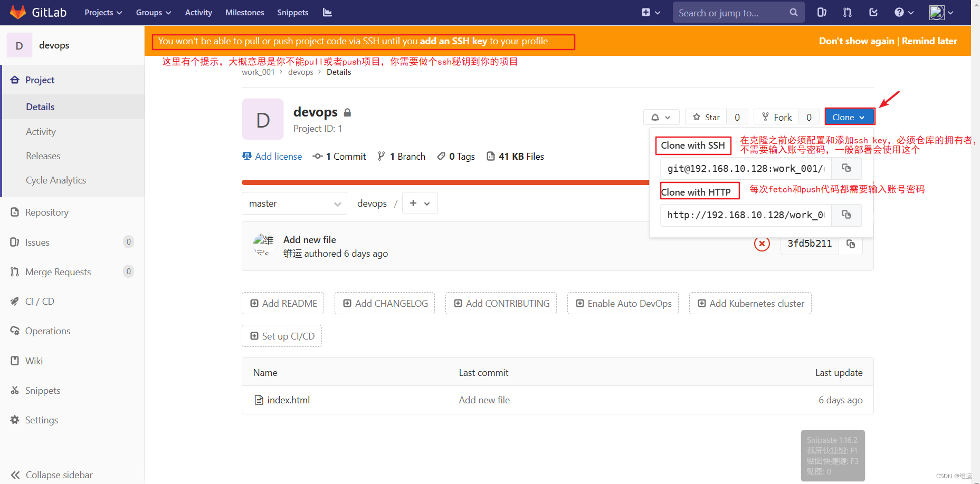Open Cycle Analytics in sidebar
This screenshot has height=484, width=980.
(56, 180)
